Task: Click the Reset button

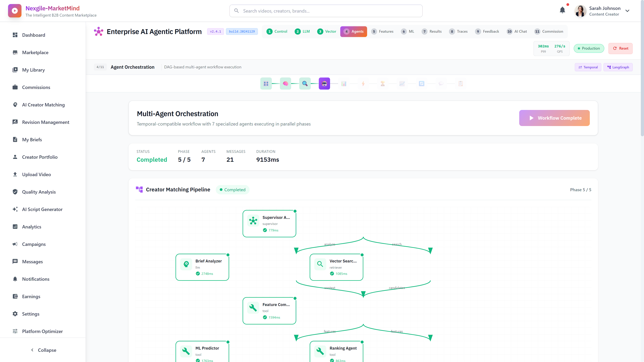Action: tap(621, 48)
